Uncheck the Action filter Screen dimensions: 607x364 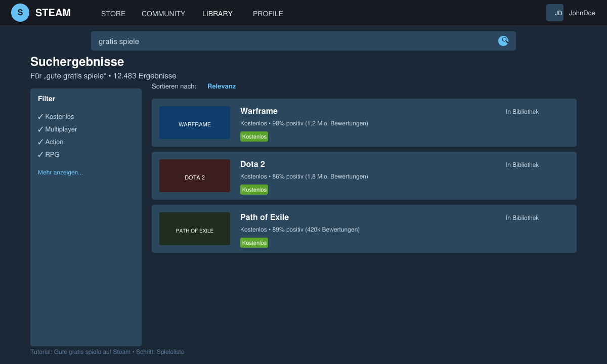(x=51, y=142)
